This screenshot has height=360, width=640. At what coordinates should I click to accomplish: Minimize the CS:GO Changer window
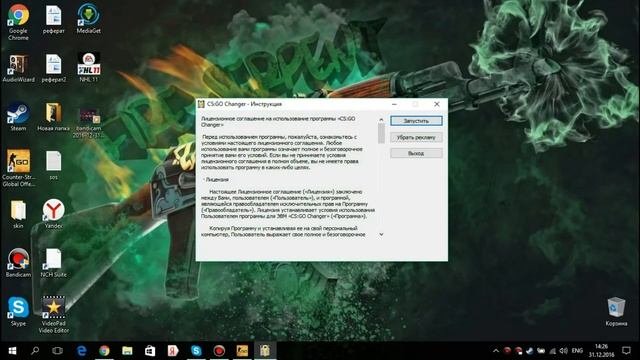click(x=394, y=104)
